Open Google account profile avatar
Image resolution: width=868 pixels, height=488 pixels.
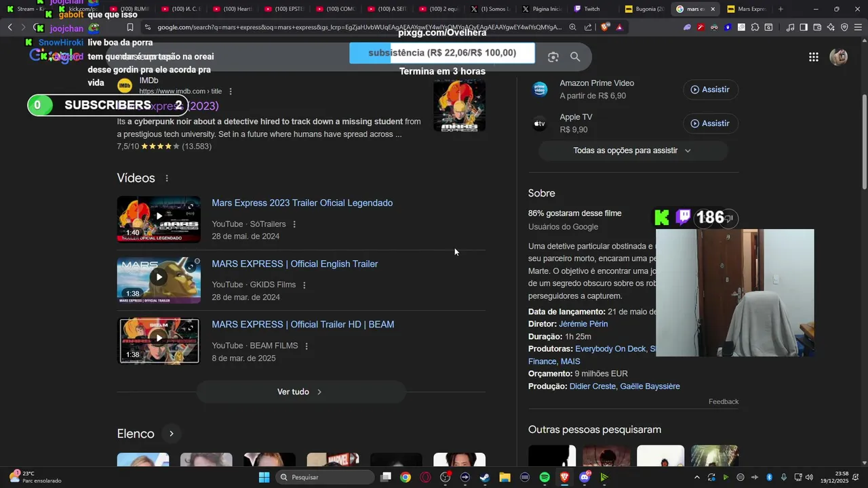839,57
